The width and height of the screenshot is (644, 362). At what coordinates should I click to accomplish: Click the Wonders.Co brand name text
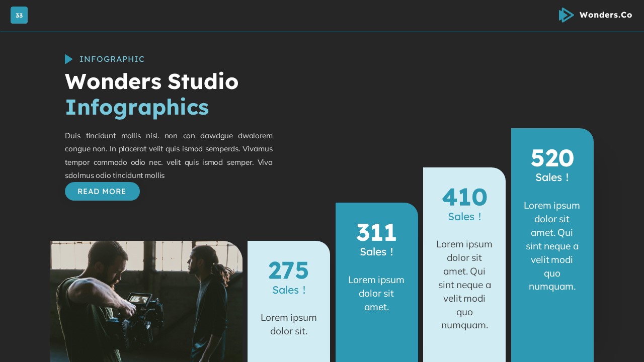(x=606, y=15)
